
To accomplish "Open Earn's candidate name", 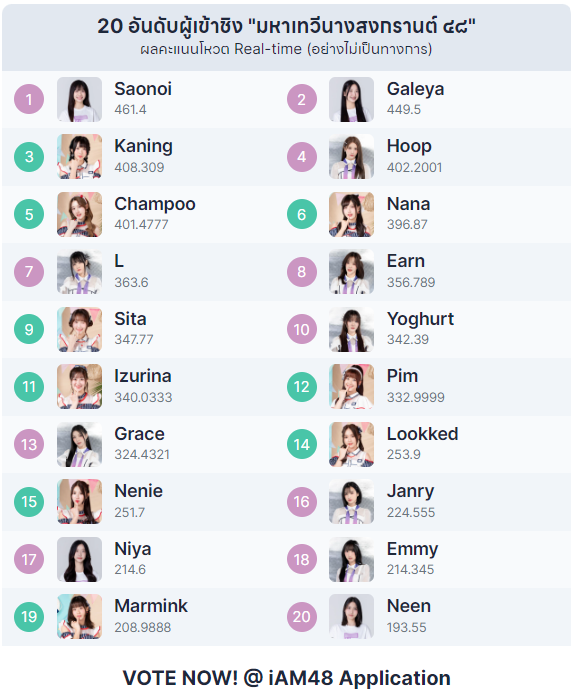I will coord(406,261).
